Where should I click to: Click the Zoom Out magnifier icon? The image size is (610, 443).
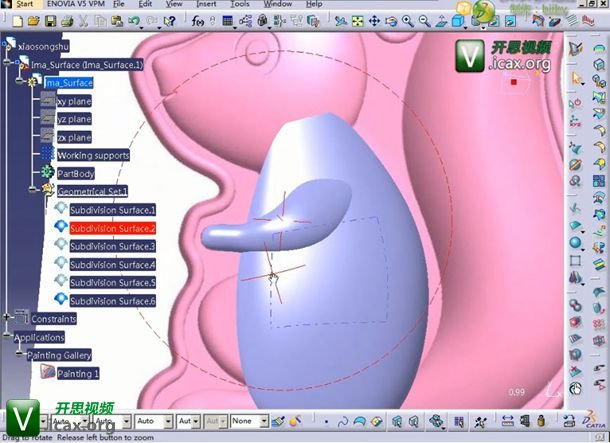tap(424, 21)
